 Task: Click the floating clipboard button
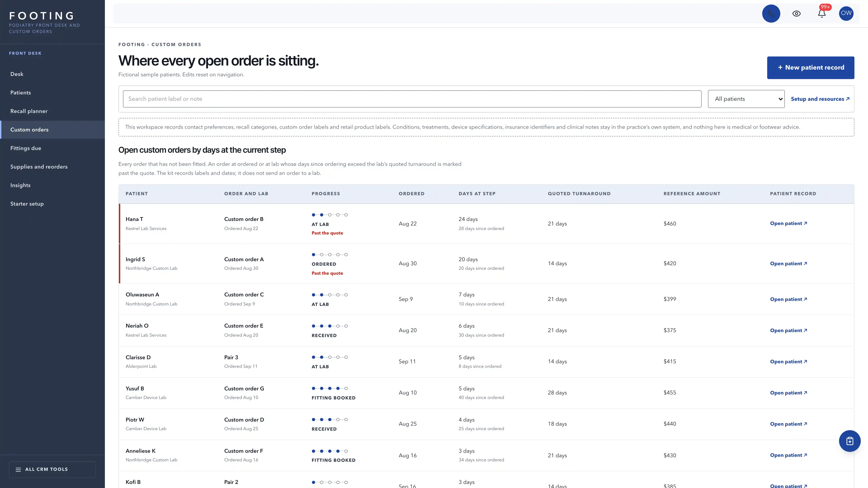click(x=849, y=441)
